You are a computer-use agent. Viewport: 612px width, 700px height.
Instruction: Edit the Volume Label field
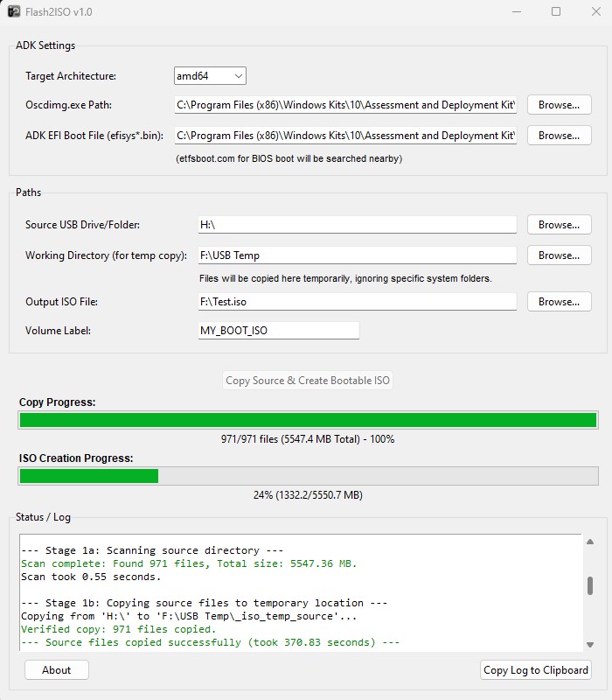[278, 331]
